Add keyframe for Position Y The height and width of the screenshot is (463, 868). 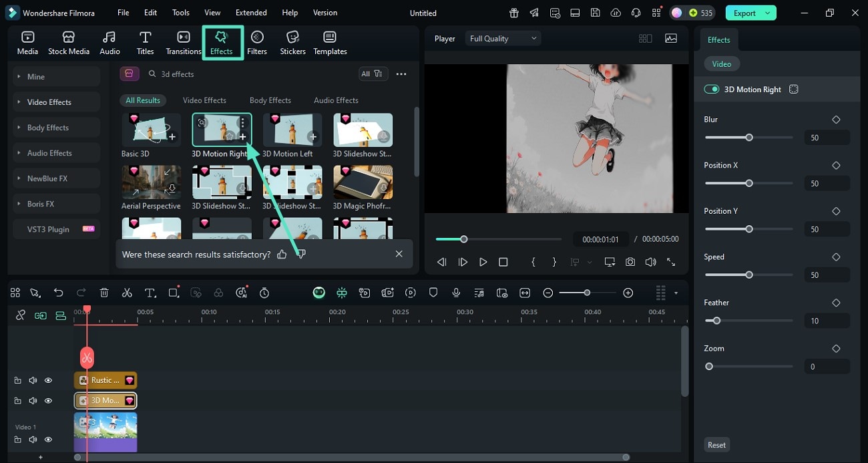836,211
